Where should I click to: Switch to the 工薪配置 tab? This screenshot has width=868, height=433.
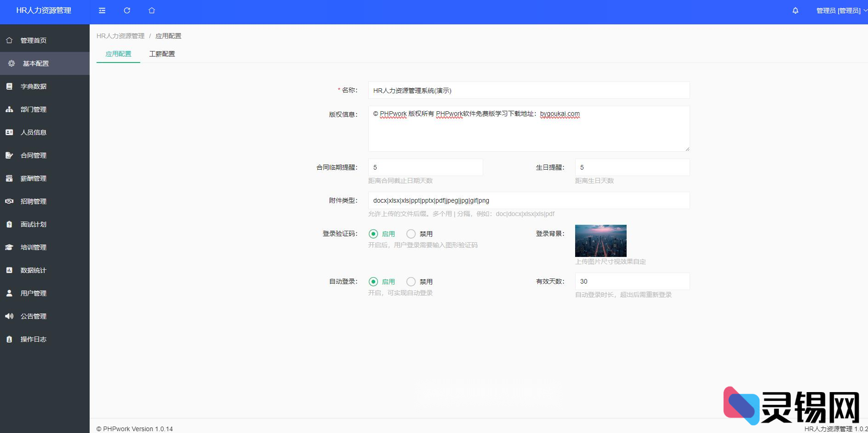pyautogui.click(x=162, y=54)
